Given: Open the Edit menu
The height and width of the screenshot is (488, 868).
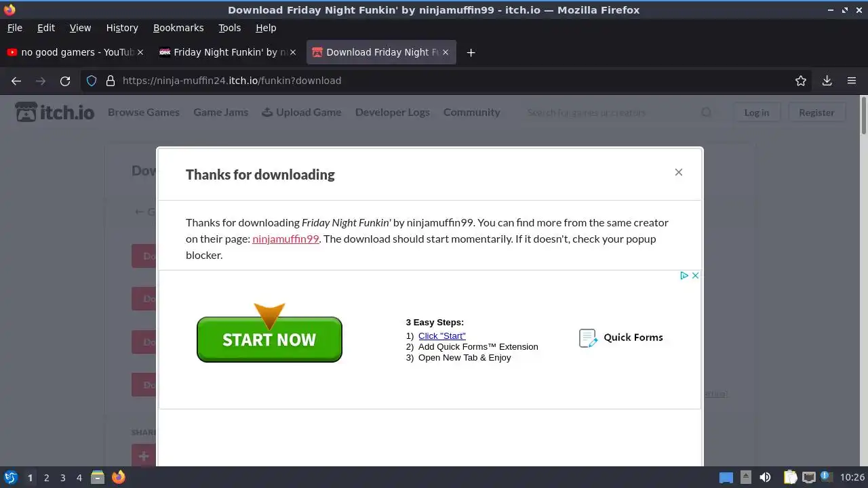Looking at the screenshot, I should pos(46,28).
